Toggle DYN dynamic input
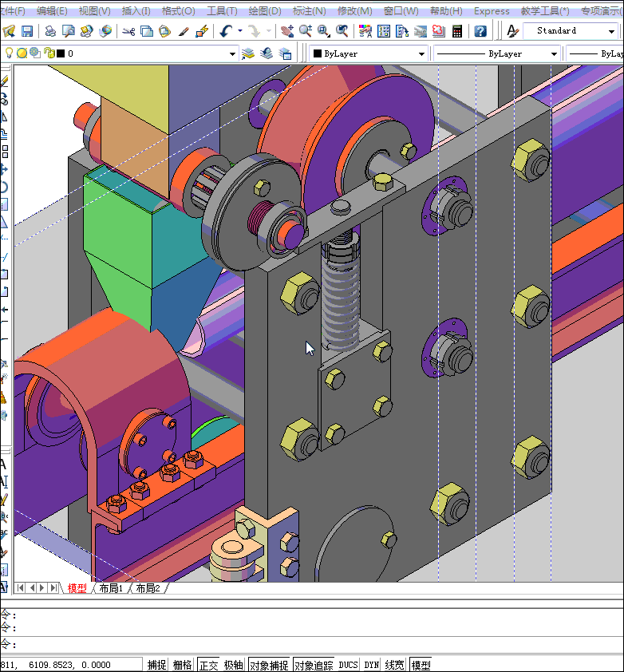Viewport: 624px width, 672px height. [371, 665]
